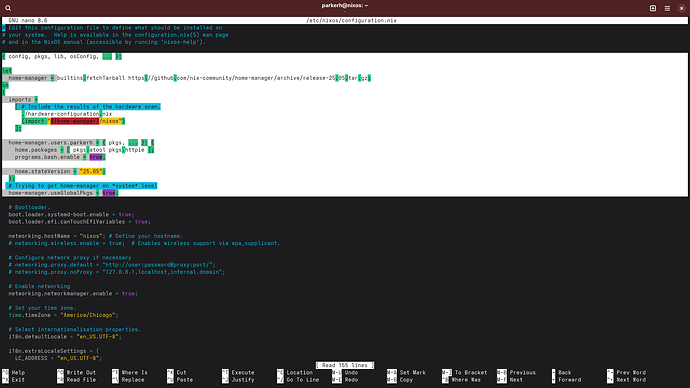Click the Undo shortcut label
This screenshot has width=690, height=388.
(351, 373)
